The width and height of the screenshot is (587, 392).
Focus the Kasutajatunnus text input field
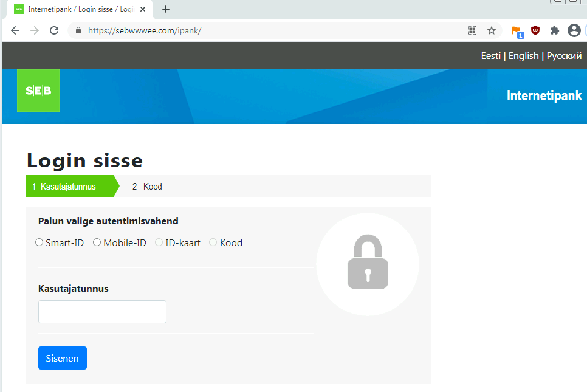(x=102, y=312)
